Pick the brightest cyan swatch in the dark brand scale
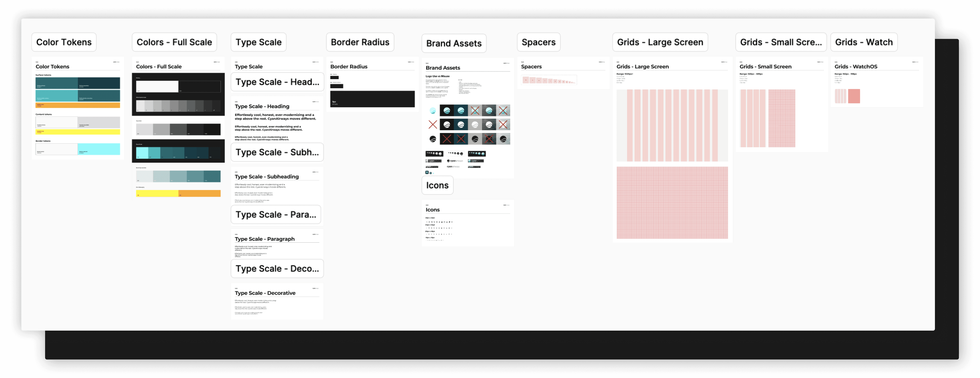This screenshot has height=378, width=980. coord(142,152)
